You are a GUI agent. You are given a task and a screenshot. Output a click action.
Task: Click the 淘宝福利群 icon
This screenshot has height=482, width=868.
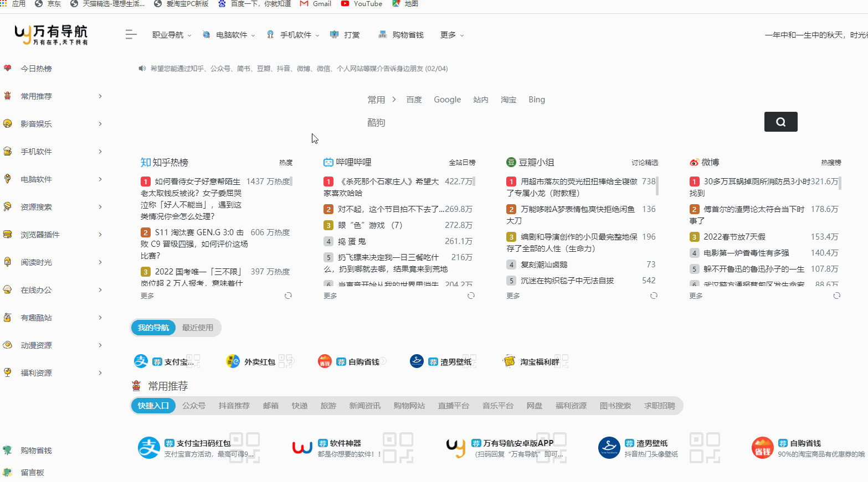(x=509, y=361)
